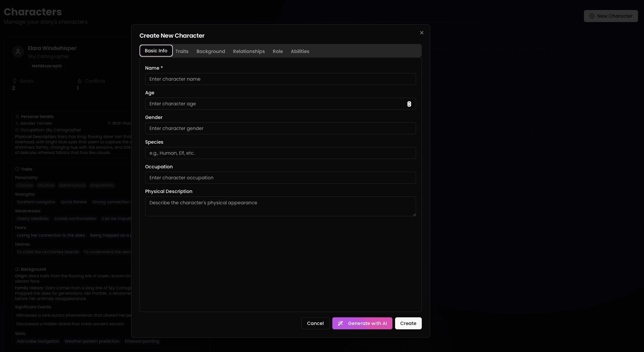Open the Abilities tab
The height and width of the screenshot is (352, 644).
300,51
